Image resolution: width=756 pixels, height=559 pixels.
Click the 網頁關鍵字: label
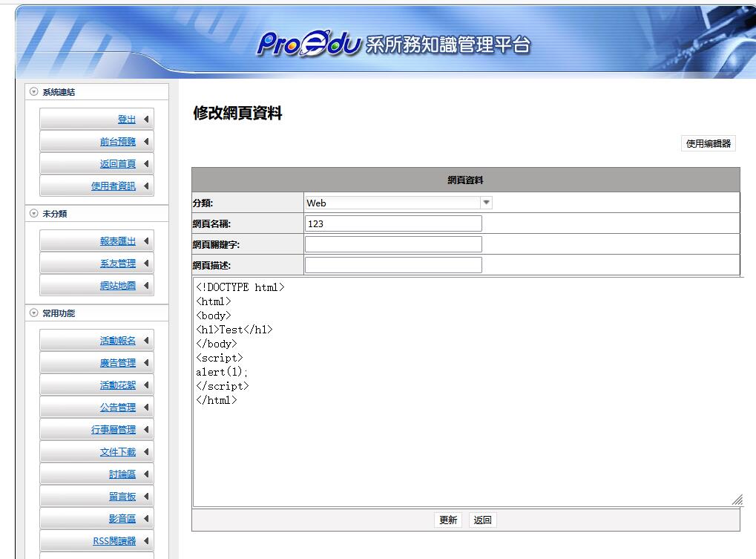click(216, 244)
